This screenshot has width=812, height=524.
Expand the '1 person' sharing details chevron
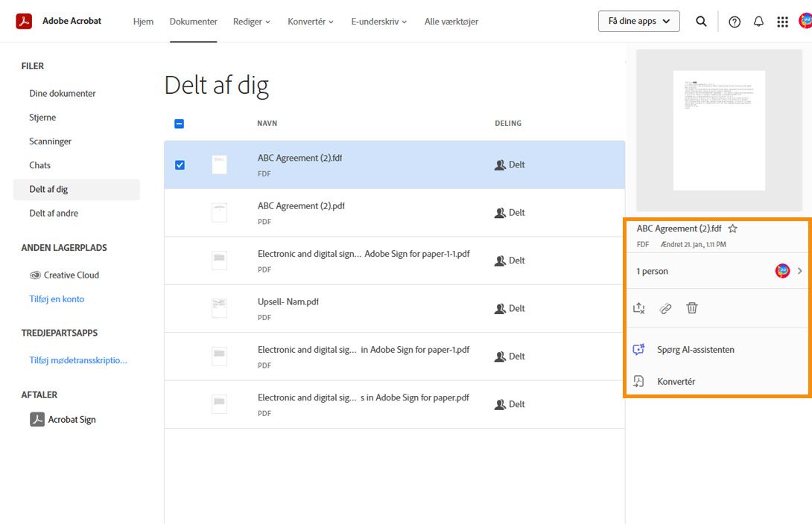point(799,271)
